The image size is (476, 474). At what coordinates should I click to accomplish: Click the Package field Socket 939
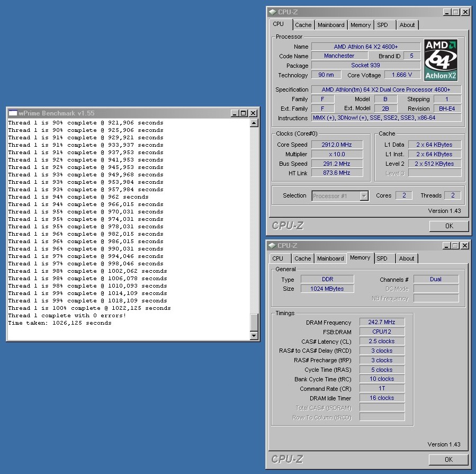366,65
